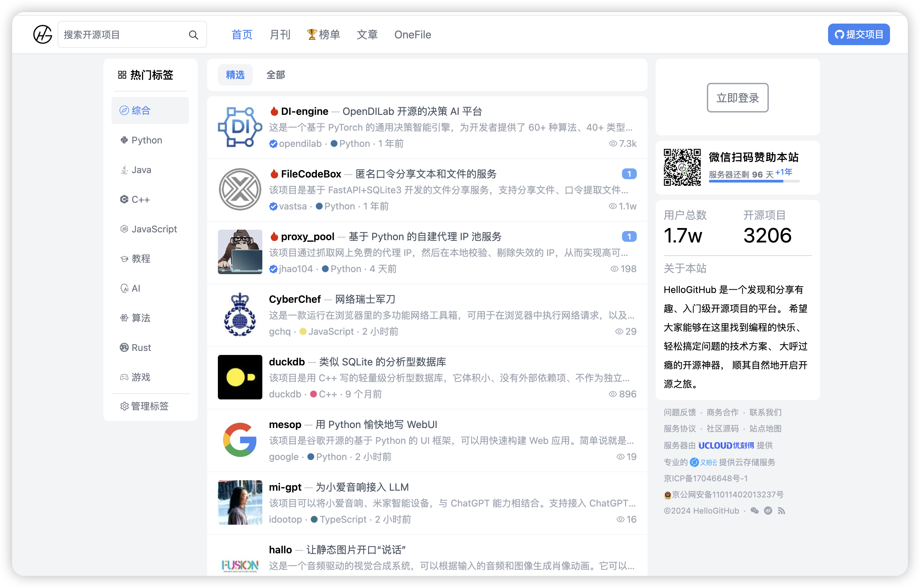Click the magnifier search icon
Viewport: 920px width, 588px height.
(x=193, y=35)
